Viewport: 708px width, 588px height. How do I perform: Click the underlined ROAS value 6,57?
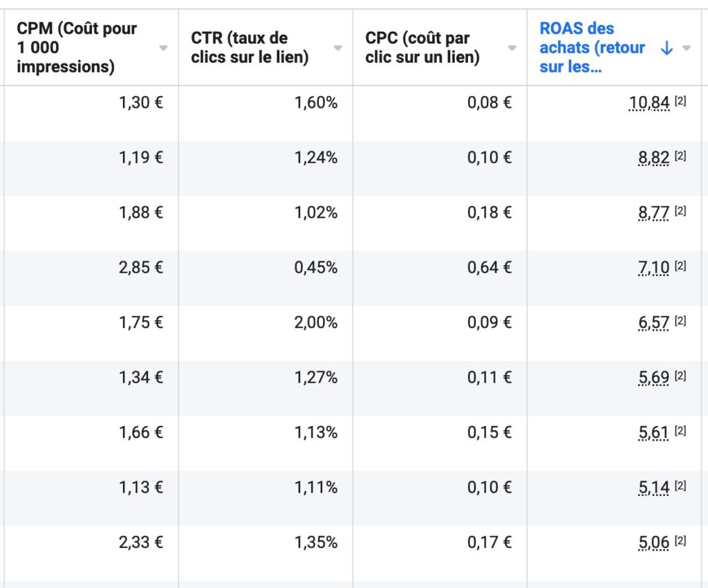(653, 322)
